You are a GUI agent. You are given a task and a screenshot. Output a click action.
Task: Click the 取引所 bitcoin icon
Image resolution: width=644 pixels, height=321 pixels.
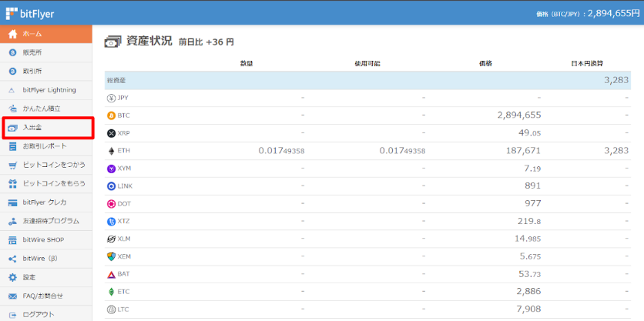click(x=13, y=72)
